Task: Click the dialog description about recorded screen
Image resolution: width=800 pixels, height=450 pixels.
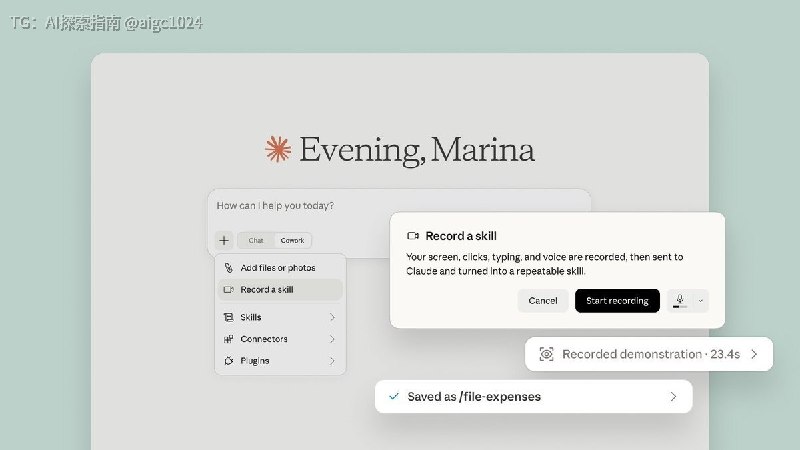Action: point(544,264)
